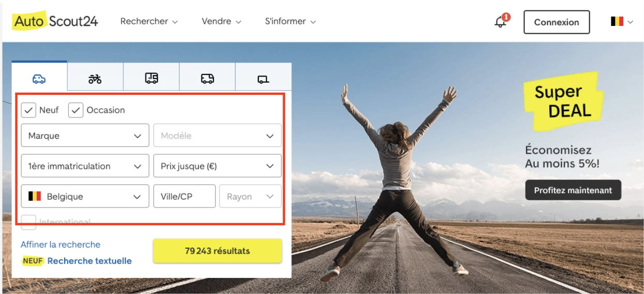This screenshot has width=644, height=294.
Task: Click the Super DEAL banner badge
Action: click(563, 101)
